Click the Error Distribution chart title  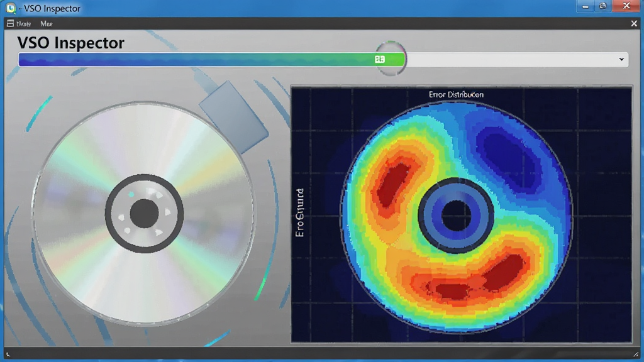tap(456, 94)
